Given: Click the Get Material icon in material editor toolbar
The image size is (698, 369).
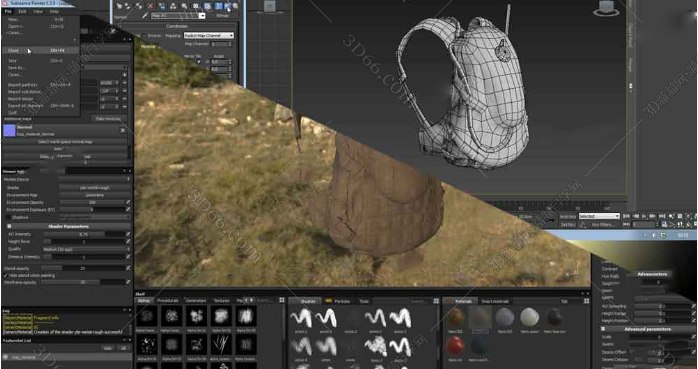Looking at the screenshot, I should (118, 6).
